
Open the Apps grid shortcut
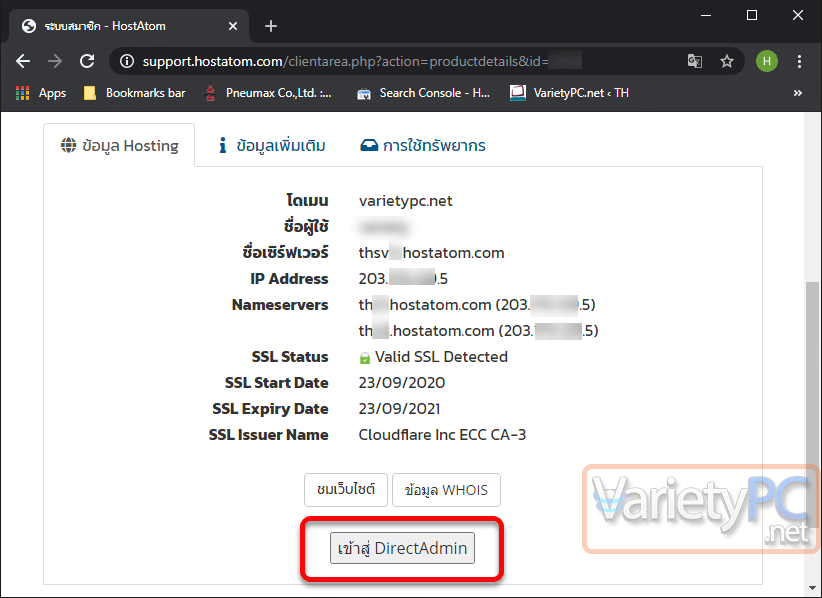tap(41, 93)
